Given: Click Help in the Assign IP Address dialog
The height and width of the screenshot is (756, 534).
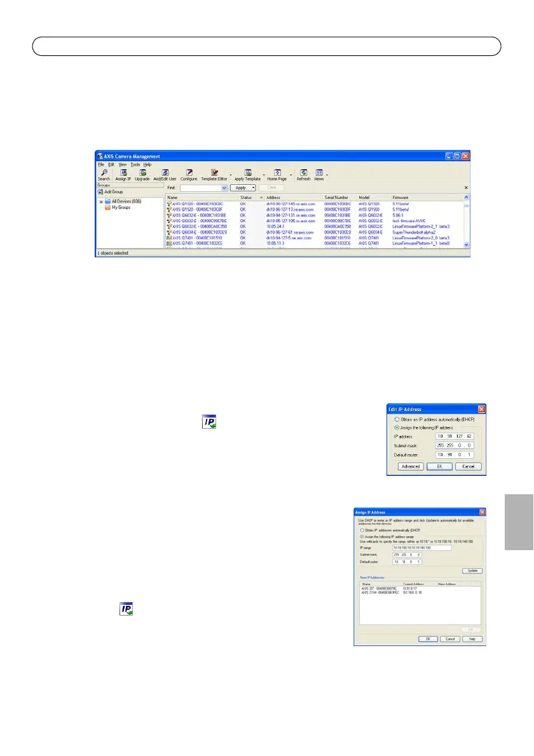Looking at the screenshot, I should pyautogui.click(x=472, y=639).
